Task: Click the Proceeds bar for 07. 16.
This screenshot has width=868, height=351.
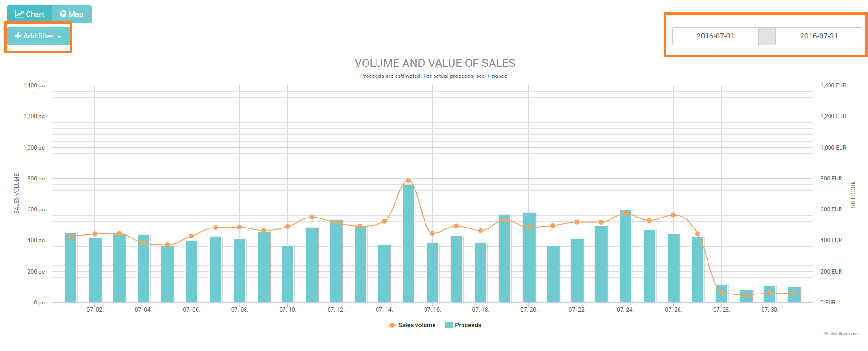Action: coord(433,273)
